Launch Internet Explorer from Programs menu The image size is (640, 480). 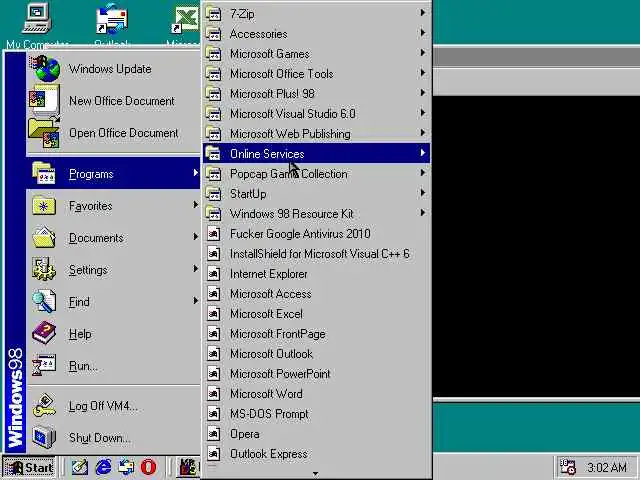coord(316,273)
